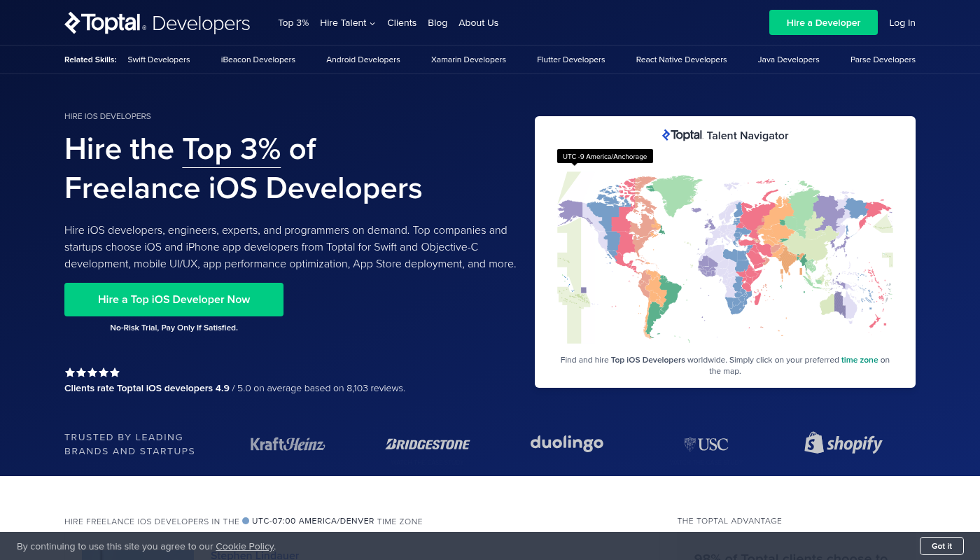Image resolution: width=980 pixels, height=560 pixels.
Task: Open the Top 3% menu item
Action: click(x=293, y=23)
